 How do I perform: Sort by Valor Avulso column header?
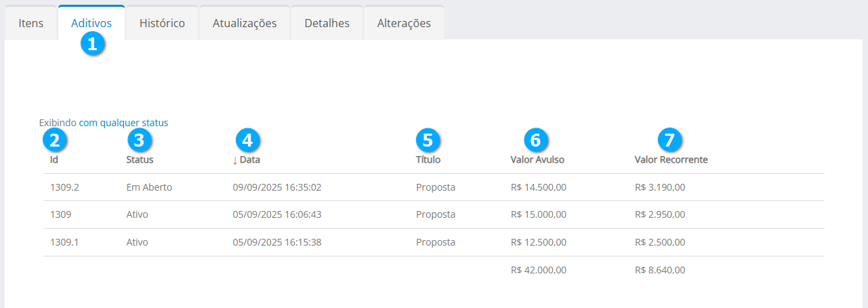coord(537,160)
